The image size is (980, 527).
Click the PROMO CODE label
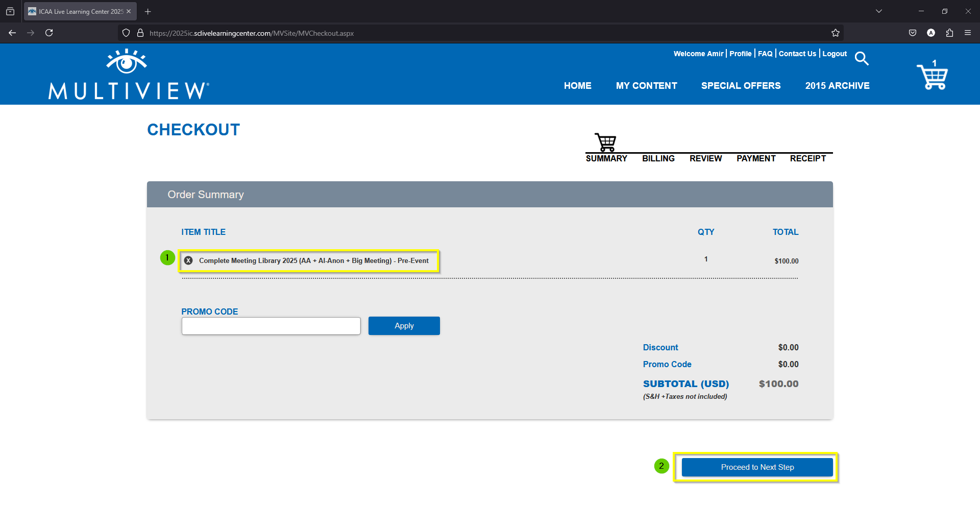pos(210,312)
